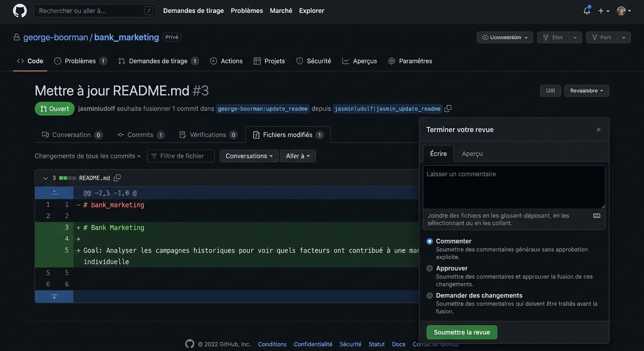Switch to the Conversation tab

[72, 135]
